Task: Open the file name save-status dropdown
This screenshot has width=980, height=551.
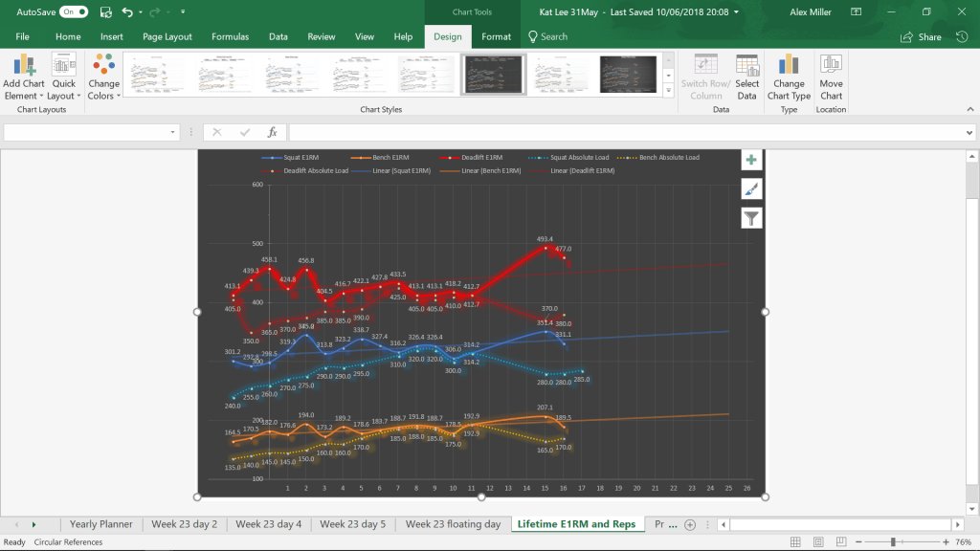Action: [x=736, y=11]
